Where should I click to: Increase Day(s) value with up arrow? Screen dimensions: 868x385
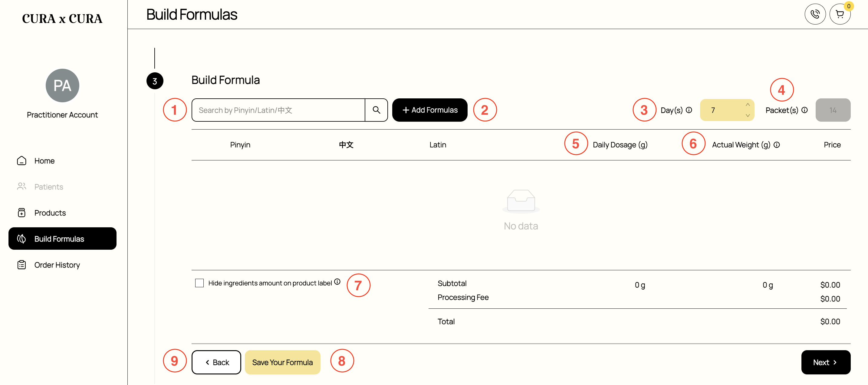point(748,104)
